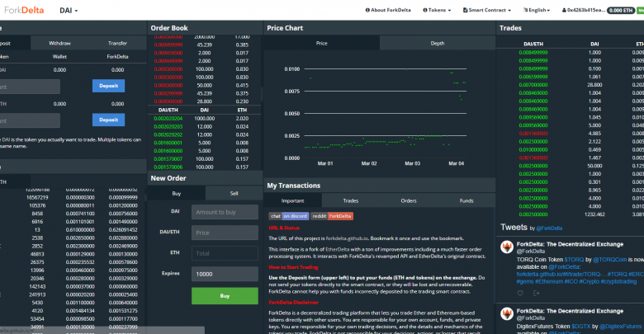Click the market row with bid 0.610000000
The width and height of the screenshot is (644, 334).
pos(73,230)
